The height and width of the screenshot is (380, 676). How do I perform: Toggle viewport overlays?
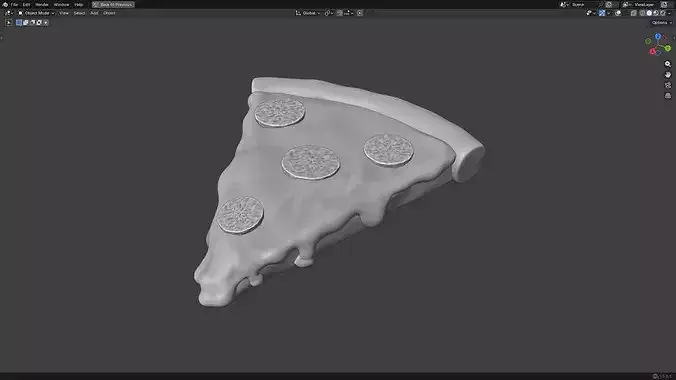click(618, 13)
